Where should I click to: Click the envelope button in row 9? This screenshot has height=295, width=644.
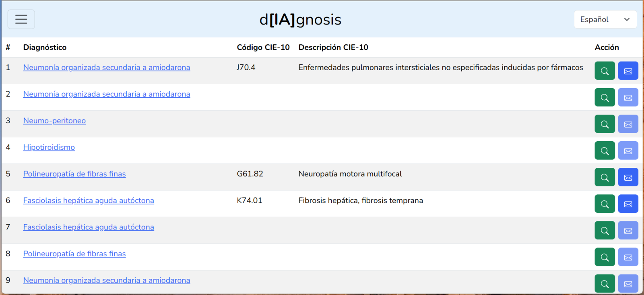pos(628,283)
